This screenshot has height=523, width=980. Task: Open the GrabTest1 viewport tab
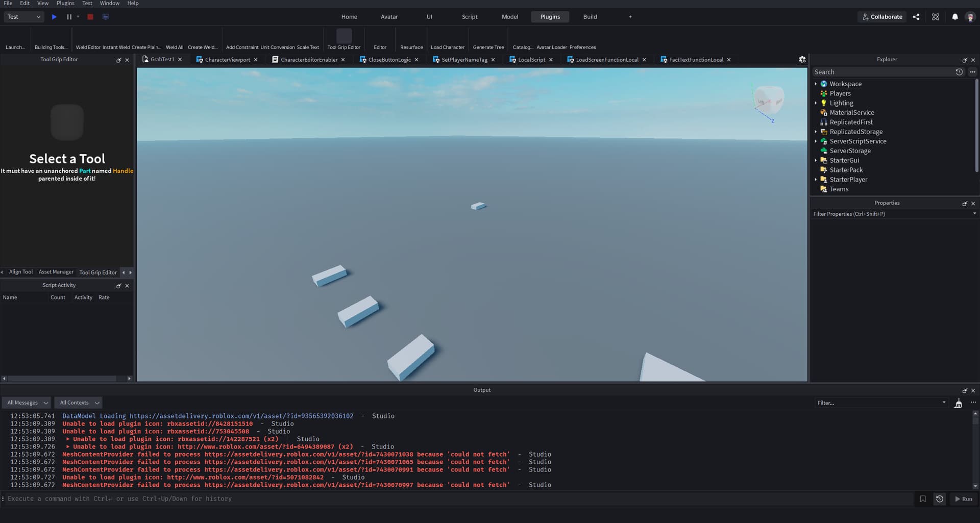[162, 60]
